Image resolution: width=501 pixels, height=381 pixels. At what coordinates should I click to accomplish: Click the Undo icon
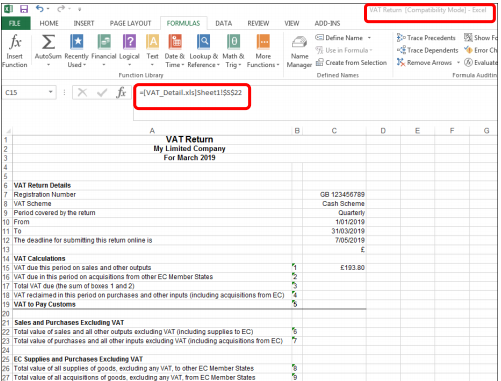point(40,9)
